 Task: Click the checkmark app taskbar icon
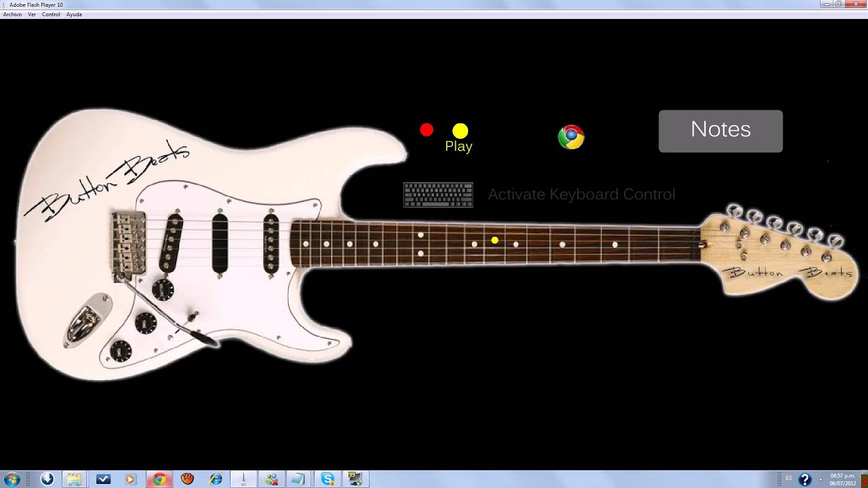point(103,479)
